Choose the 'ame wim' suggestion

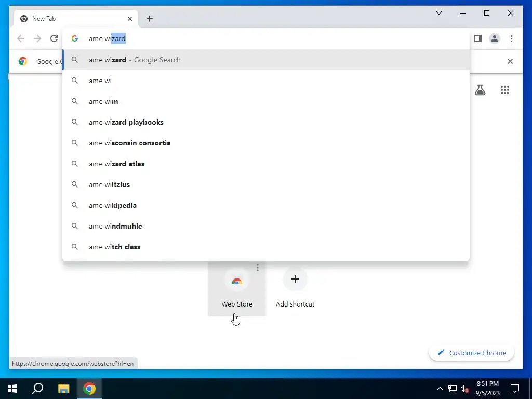pyautogui.click(x=266, y=101)
